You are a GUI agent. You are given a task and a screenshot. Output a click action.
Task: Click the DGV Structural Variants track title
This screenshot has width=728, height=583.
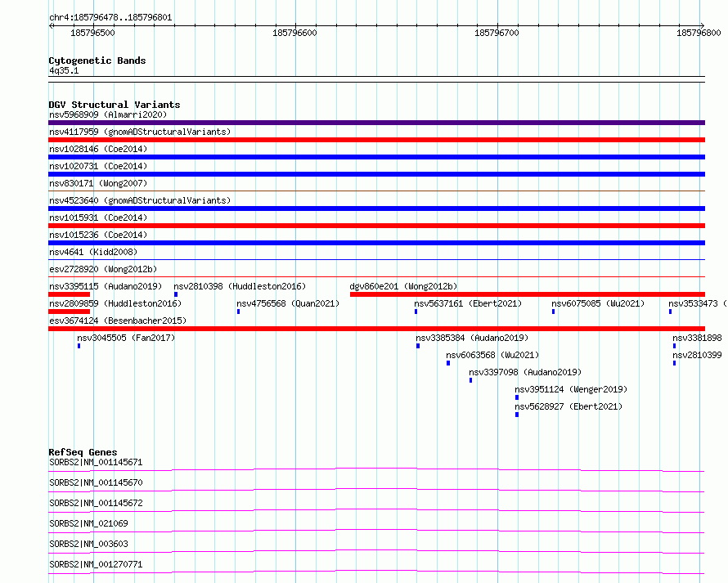tap(115, 105)
